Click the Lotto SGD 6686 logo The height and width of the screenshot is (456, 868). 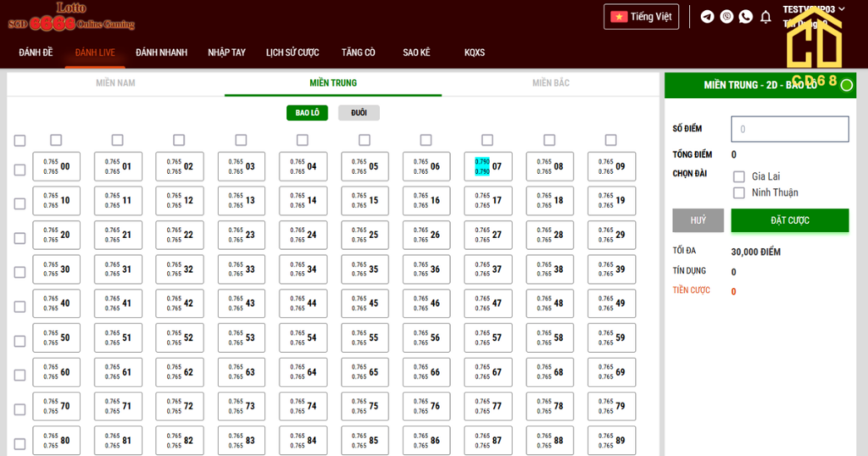coord(71,17)
